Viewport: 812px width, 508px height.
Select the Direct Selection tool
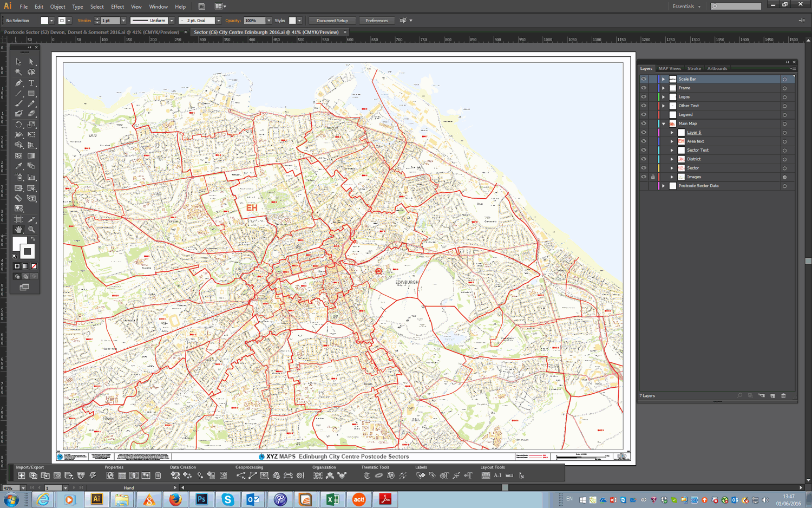[x=31, y=62]
